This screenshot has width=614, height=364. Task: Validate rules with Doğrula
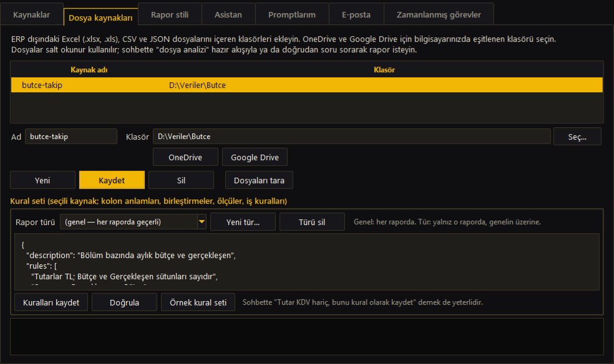click(x=124, y=302)
